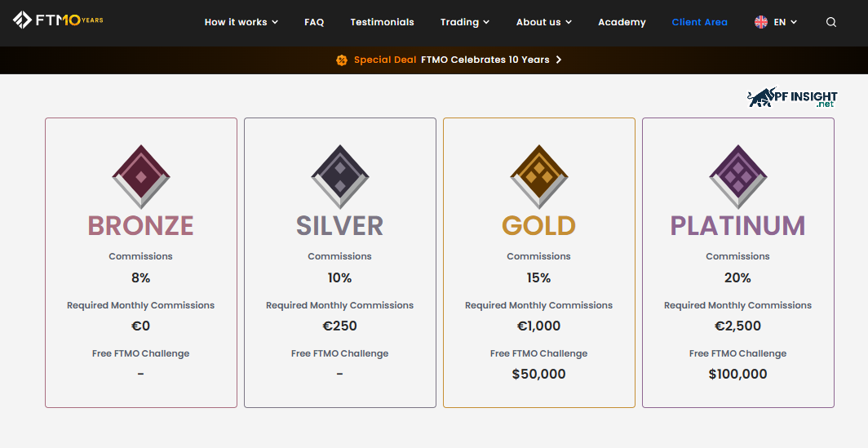Expand the How it works menu
The height and width of the screenshot is (448, 868).
click(241, 22)
